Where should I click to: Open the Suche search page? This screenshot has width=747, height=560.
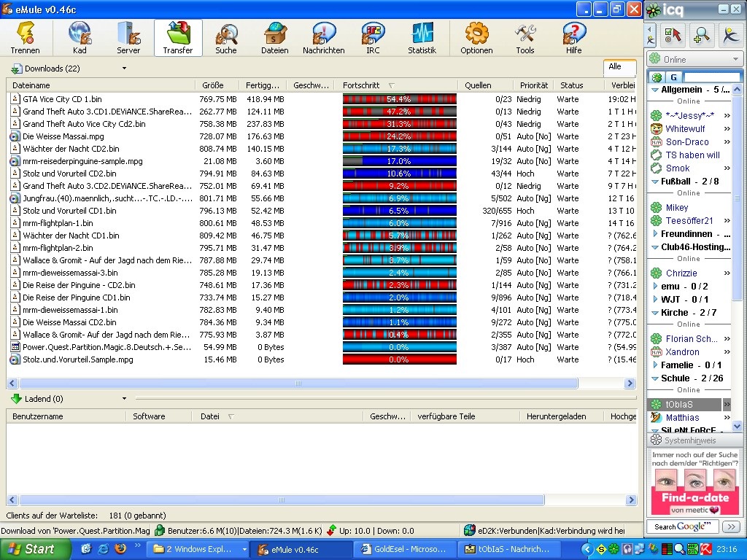point(225,38)
